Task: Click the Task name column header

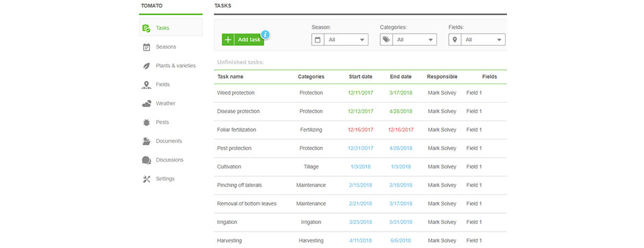Action: (230, 77)
